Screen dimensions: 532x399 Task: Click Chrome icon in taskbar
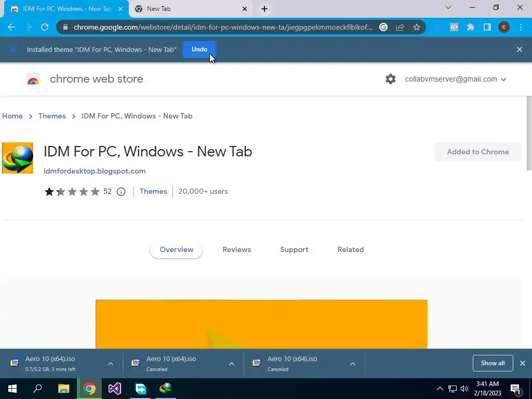pyautogui.click(x=89, y=389)
